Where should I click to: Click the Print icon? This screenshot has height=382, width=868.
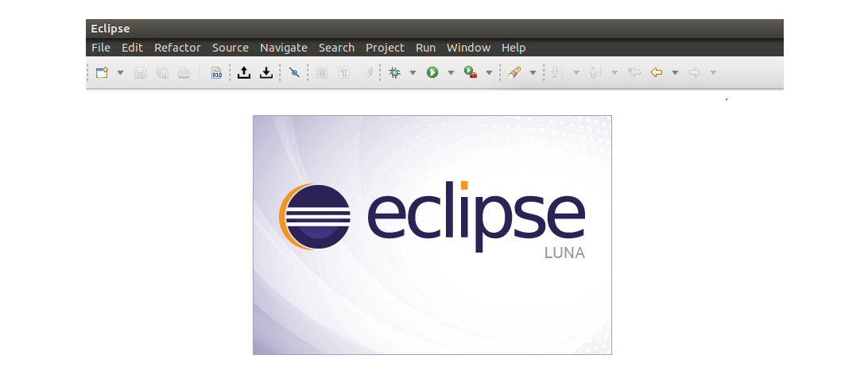(x=184, y=72)
